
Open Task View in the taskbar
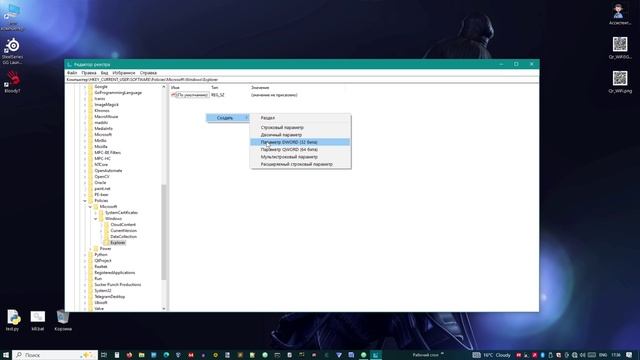pos(104,355)
